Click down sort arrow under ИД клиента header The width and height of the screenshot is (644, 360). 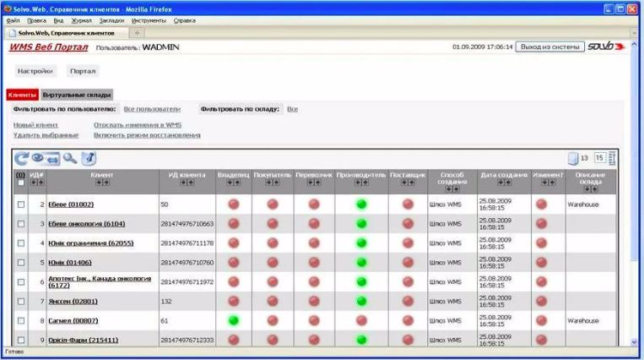[184, 183]
